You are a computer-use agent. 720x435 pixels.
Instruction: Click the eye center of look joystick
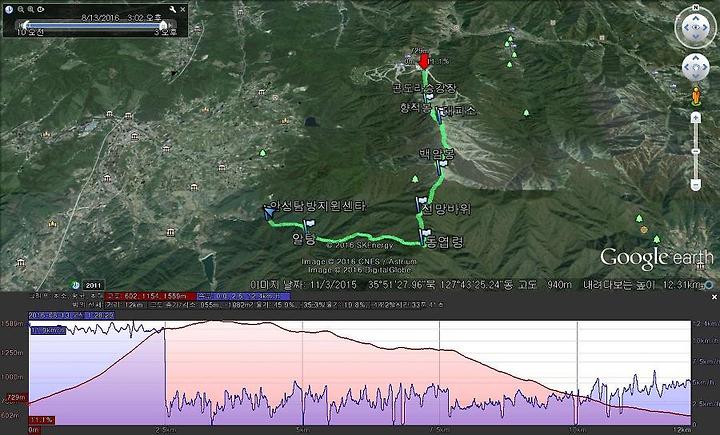(696, 28)
